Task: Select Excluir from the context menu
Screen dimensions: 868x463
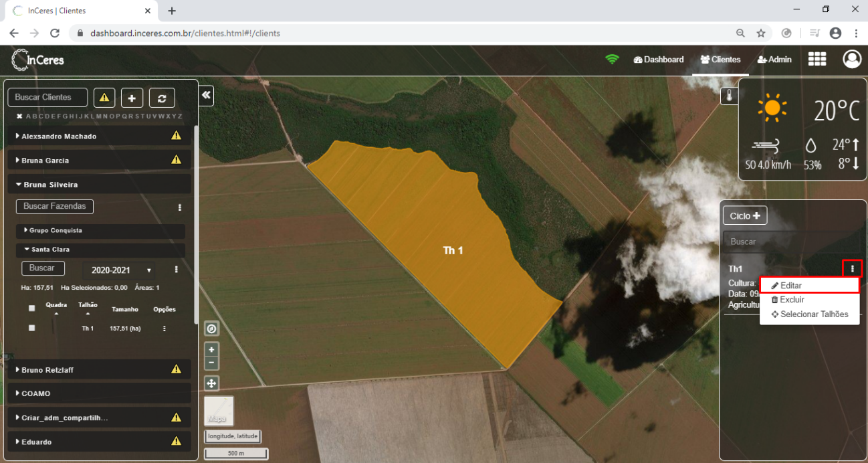Action: 809,300
